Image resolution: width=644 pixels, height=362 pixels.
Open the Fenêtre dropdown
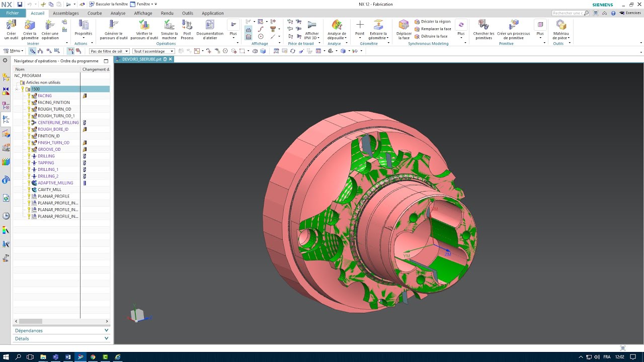[143, 4]
